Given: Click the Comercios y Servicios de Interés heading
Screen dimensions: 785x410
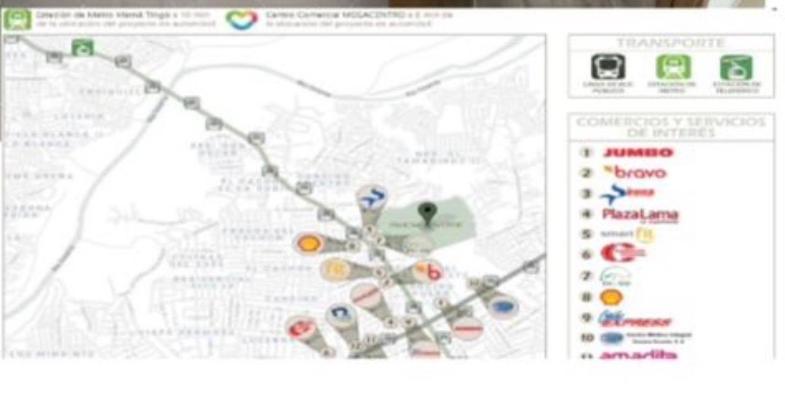Looking at the screenshot, I should tap(670, 127).
